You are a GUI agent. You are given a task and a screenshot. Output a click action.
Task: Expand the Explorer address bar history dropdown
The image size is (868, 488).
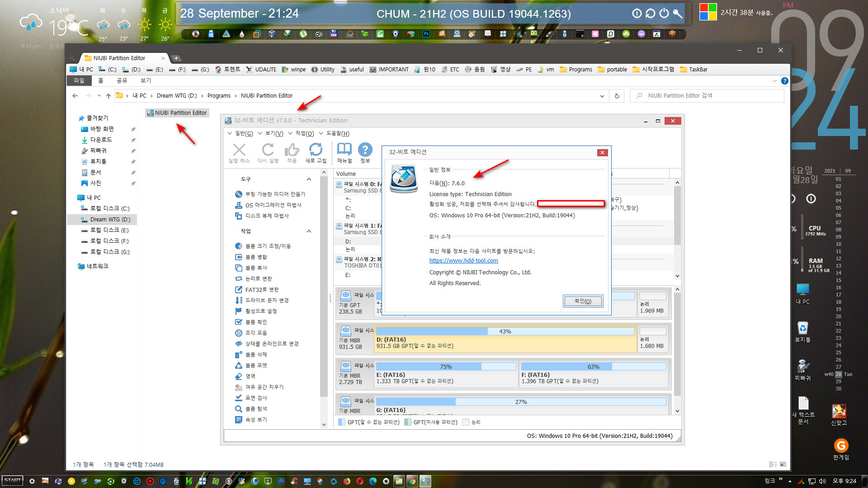(x=602, y=96)
